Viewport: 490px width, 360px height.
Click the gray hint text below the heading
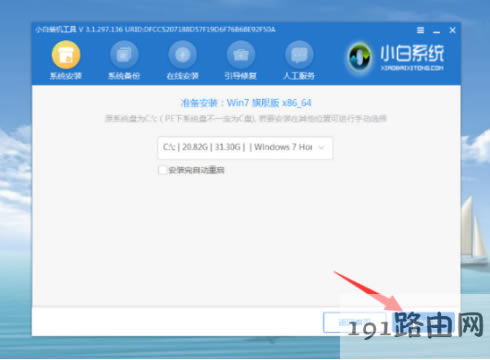click(246, 118)
